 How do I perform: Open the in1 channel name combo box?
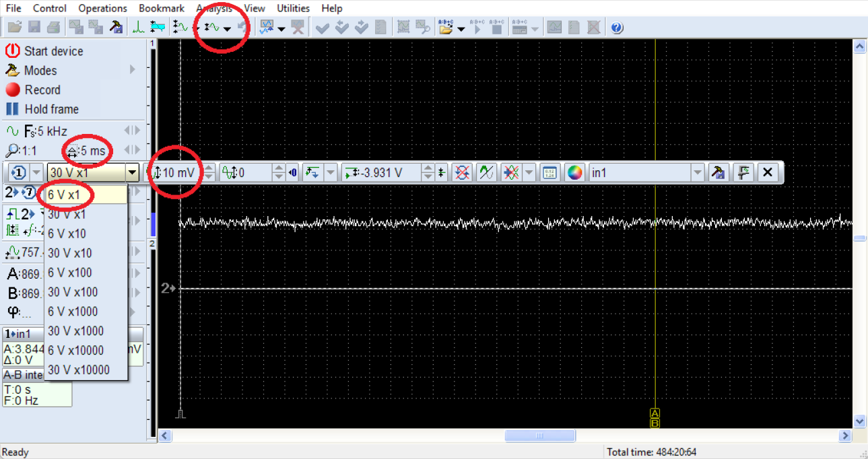coord(647,173)
